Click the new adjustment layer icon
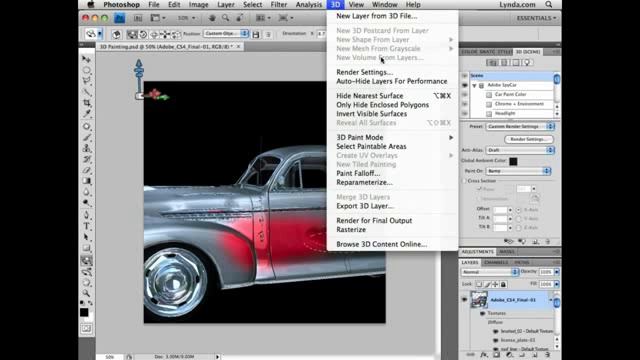The width and height of the screenshot is (640, 360). [509, 355]
